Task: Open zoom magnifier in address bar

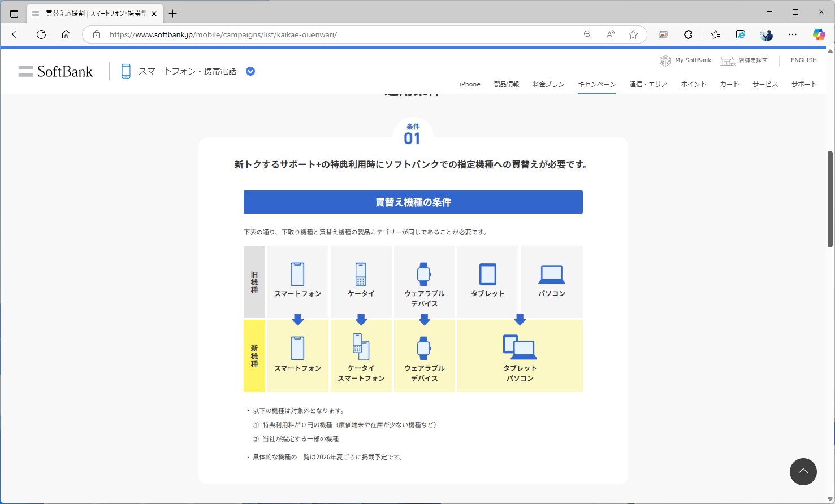Action: point(588,34)
